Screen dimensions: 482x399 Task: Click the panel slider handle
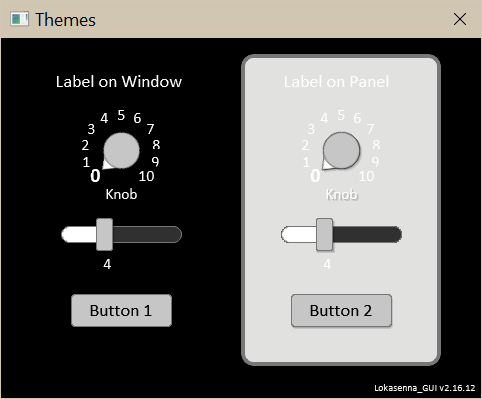(324, 234)
